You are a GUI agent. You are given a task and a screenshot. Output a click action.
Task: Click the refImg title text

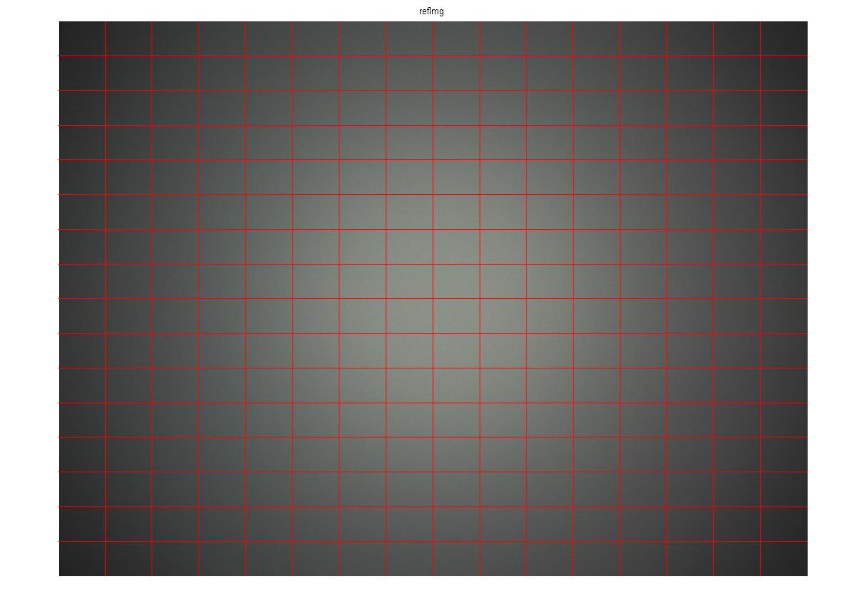[432, 11]
